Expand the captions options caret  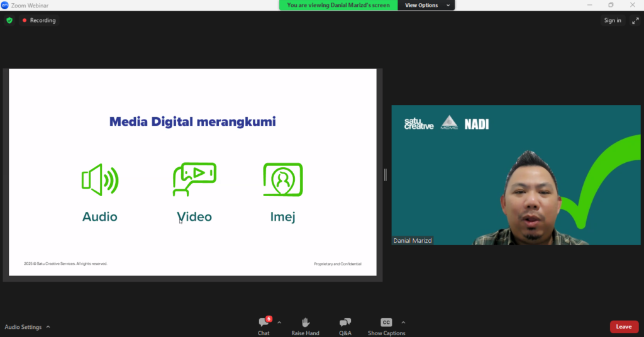point(403,323)
